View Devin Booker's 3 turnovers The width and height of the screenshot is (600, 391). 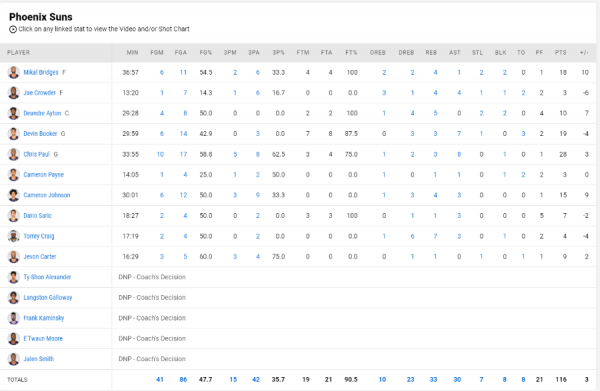[523, 134]
